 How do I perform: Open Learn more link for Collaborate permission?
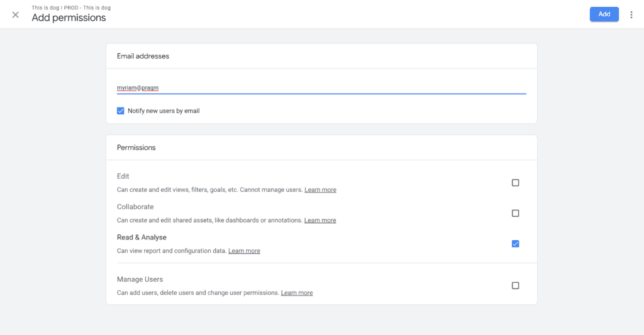320,220
